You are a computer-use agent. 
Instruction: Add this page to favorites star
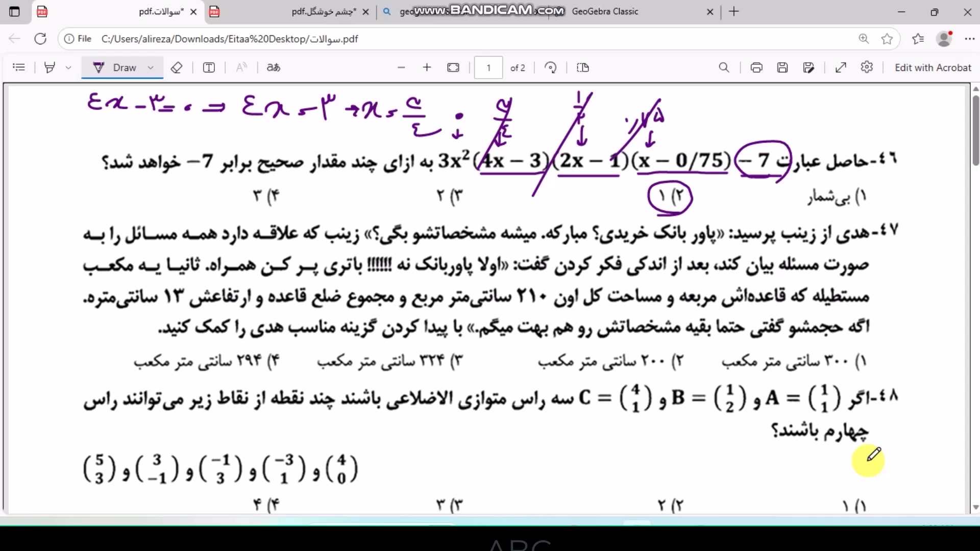point(887,39)
